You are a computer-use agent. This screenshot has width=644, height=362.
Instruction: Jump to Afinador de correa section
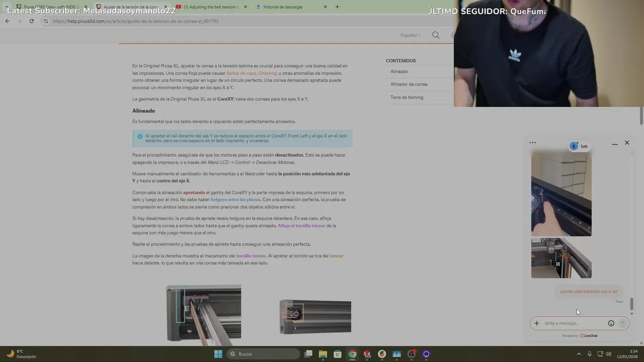pos(409,84)
